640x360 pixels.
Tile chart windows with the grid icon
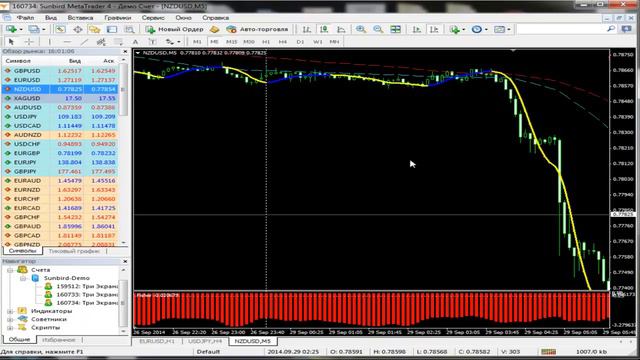tap(395, 29)
